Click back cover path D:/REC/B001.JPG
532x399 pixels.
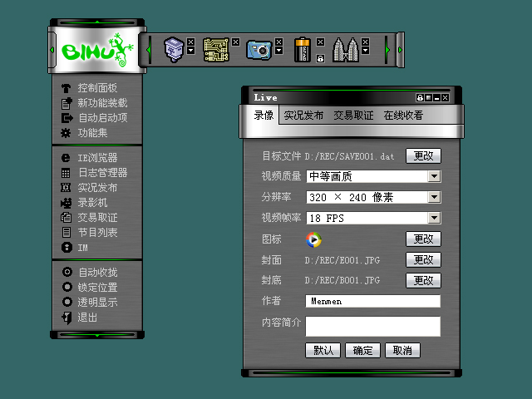342,281
